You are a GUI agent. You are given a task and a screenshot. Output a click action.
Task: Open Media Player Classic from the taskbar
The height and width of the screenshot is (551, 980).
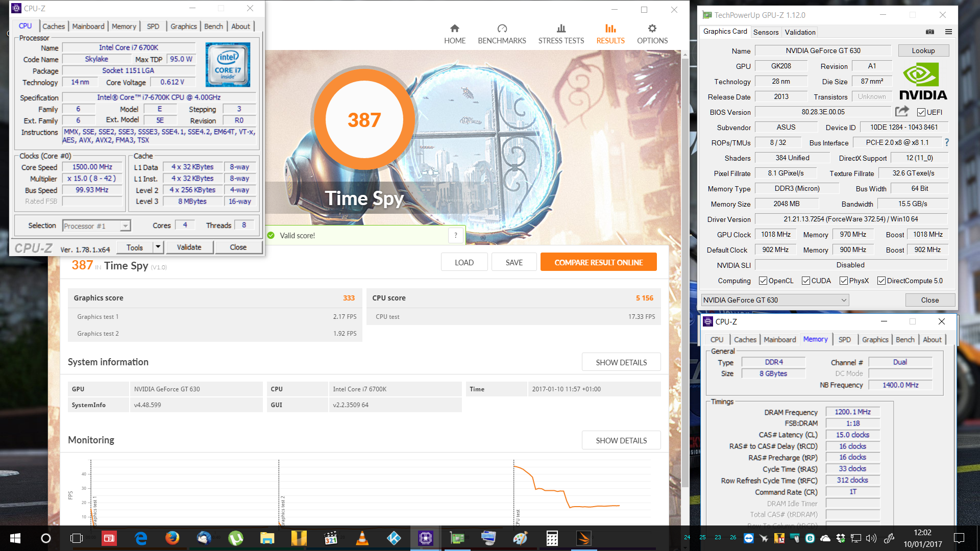[331, 538]
